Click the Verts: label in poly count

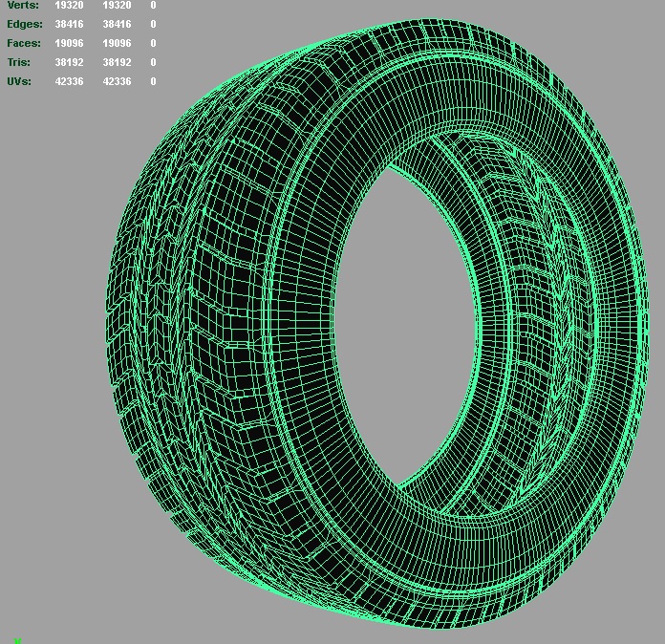point(23,5)
